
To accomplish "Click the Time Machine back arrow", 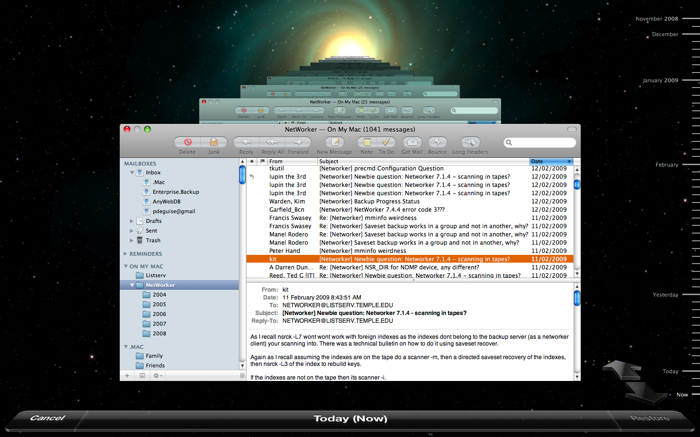I will (x=622, y=370).
